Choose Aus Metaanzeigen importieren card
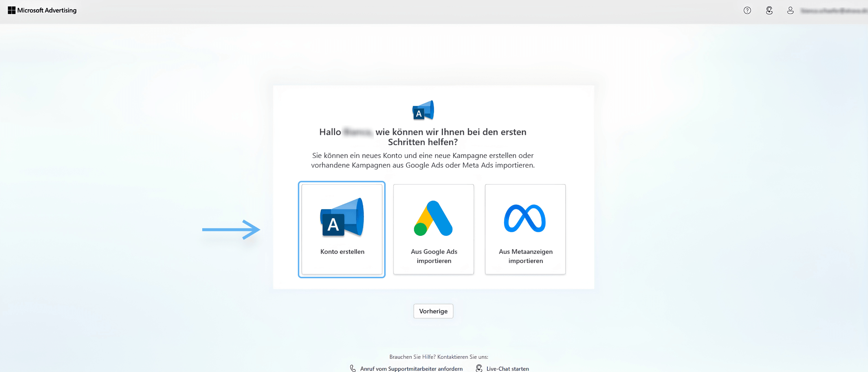Screen dimensions: 868x372 525,229
